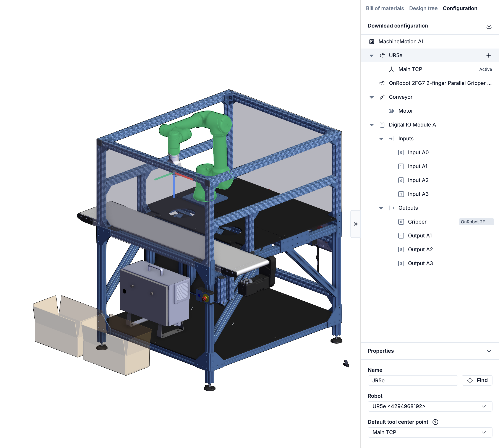Collapse the Digital IO Module A node
The width and height of the screenshot is (499, 448).
point(372,125)
